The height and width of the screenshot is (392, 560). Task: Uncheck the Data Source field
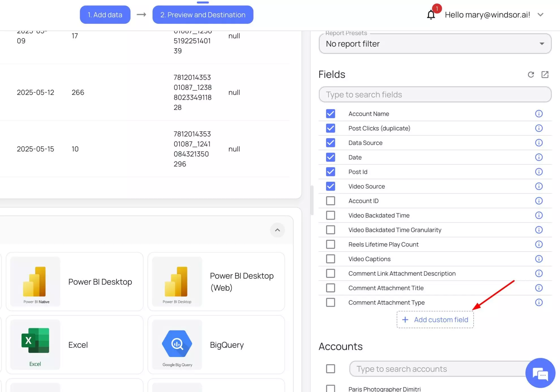[x=330, y=143]
